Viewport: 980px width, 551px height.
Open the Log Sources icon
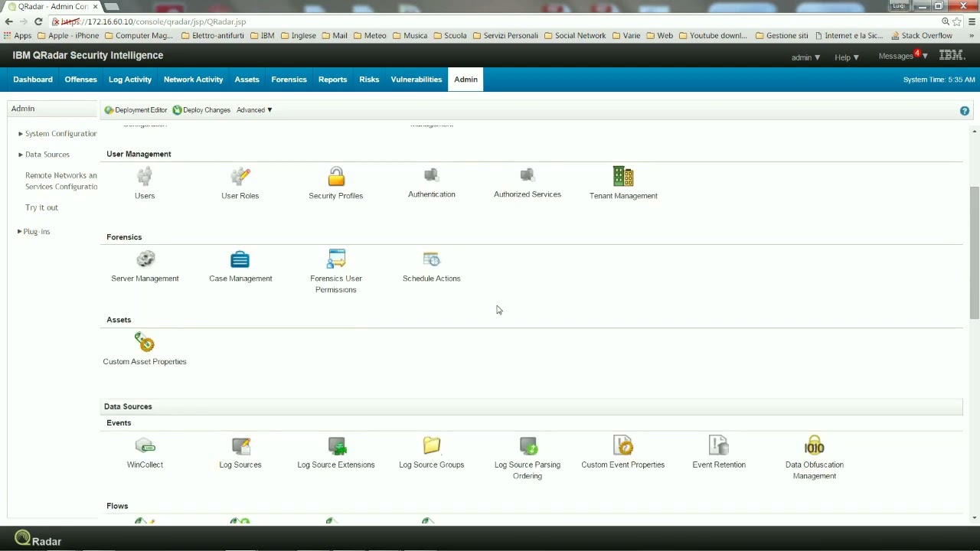click(x=240, y=446)
